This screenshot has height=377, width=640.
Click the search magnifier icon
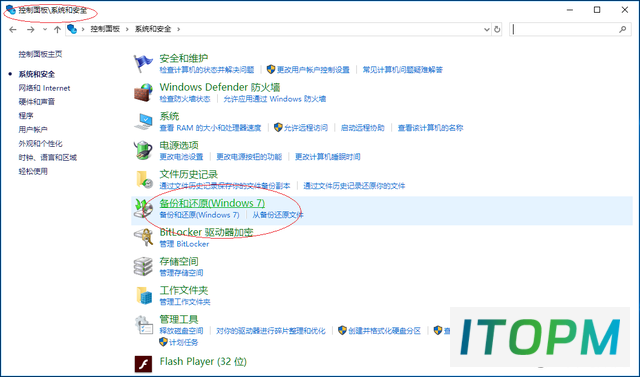(x=622, y=29)
